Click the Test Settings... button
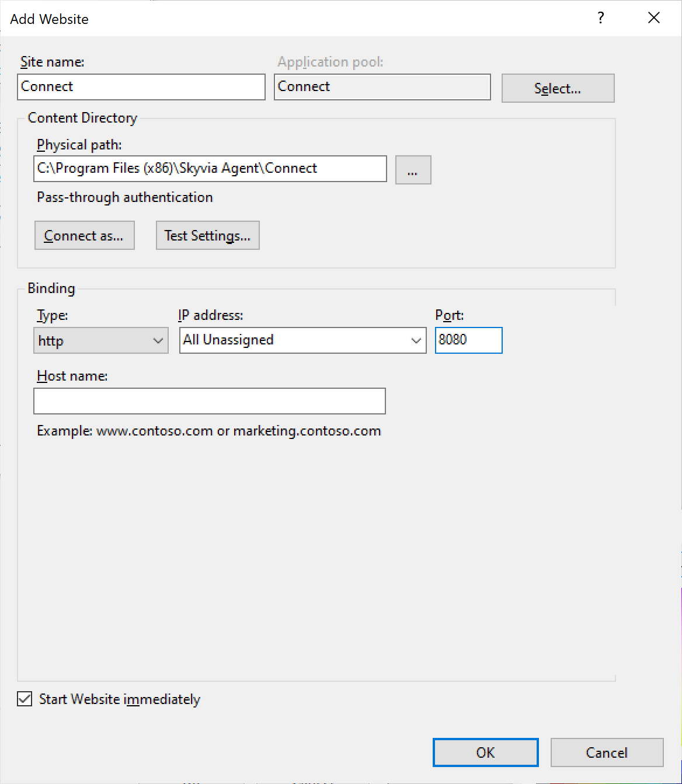This screenshot has height=784, width=682. (x=207, y=235)
